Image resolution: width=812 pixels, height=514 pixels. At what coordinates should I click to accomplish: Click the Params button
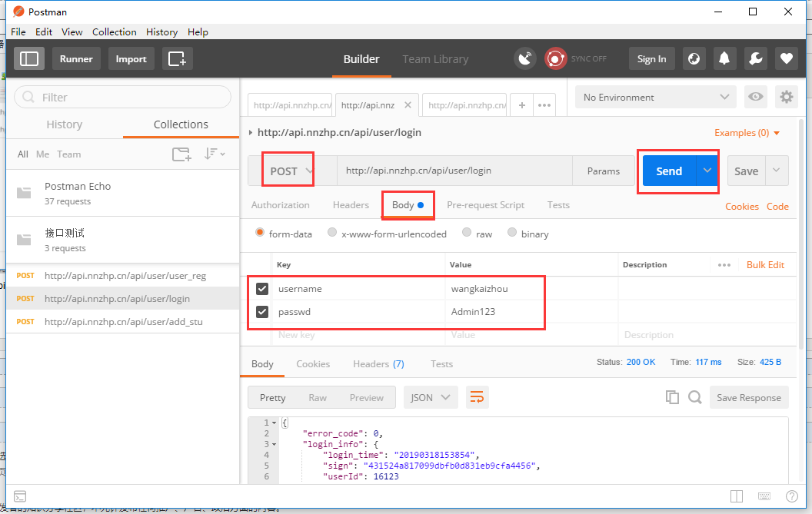(x=604, y=171)
